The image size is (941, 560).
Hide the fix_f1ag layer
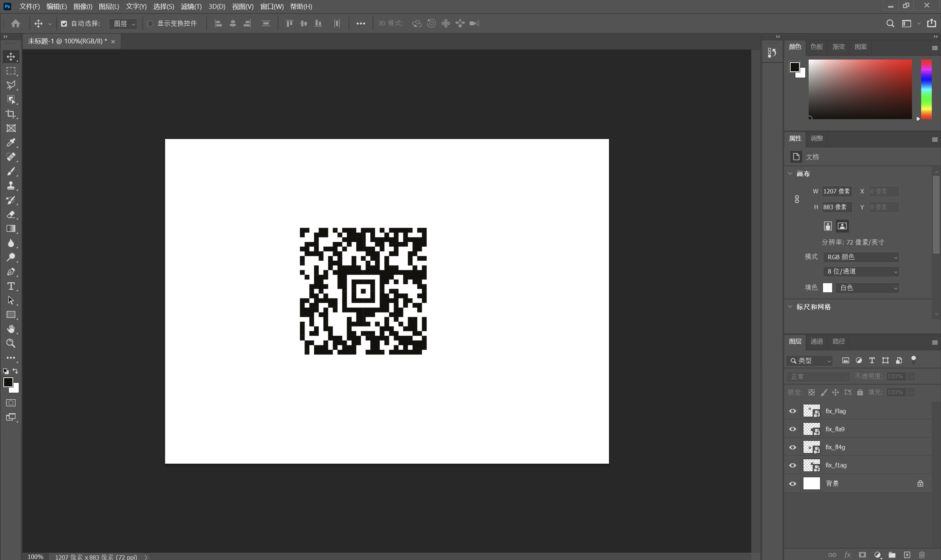[x=792, y=465]
